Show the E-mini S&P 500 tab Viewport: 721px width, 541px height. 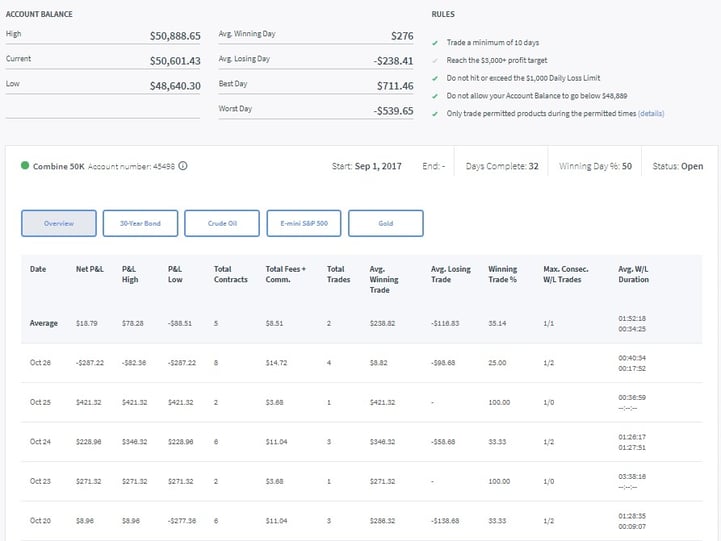pyautogui.click(x=304, y=223)
